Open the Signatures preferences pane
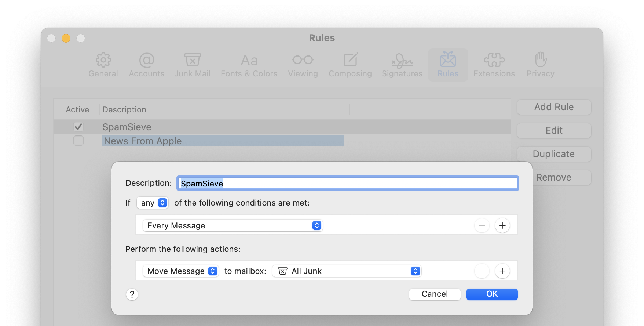 (x=402, y=65)
